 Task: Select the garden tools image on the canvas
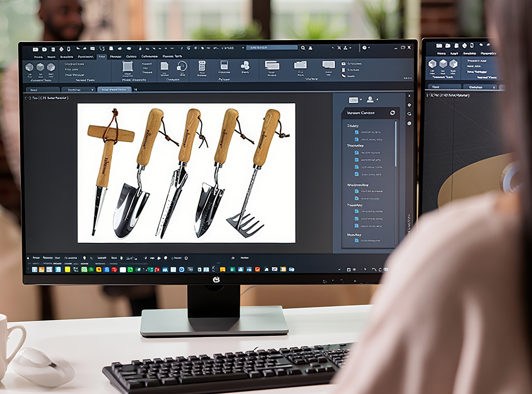coord(186,173)
